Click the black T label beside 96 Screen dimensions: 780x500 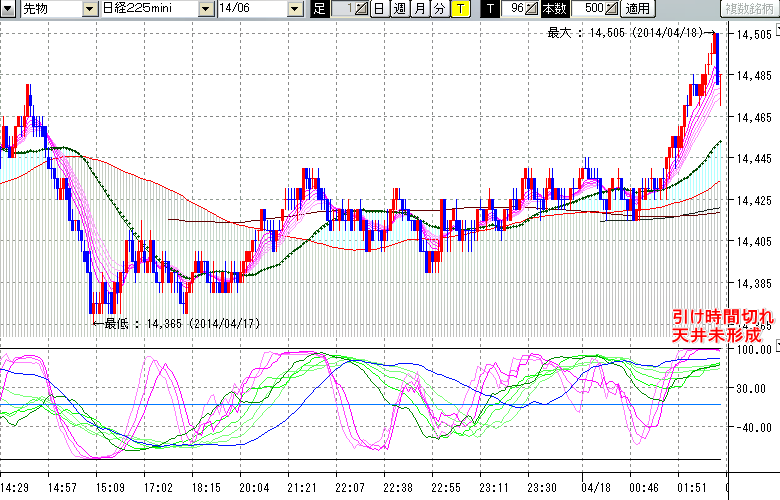pyautogui.click(x=489, y=9)
